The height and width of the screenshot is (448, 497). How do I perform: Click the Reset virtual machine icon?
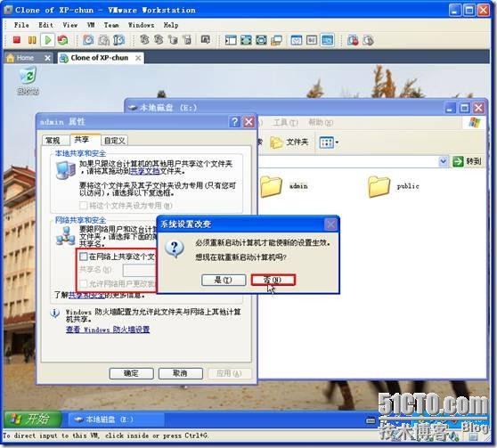click(x=62, y=40)
